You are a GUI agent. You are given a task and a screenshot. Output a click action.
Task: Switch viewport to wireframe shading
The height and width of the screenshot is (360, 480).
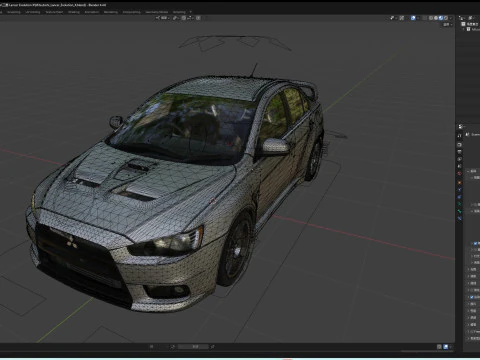pos(431,18)
